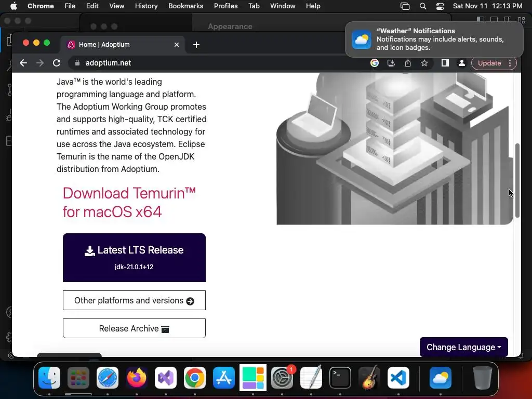Expand the Change Language dropdown

point(464,347)
